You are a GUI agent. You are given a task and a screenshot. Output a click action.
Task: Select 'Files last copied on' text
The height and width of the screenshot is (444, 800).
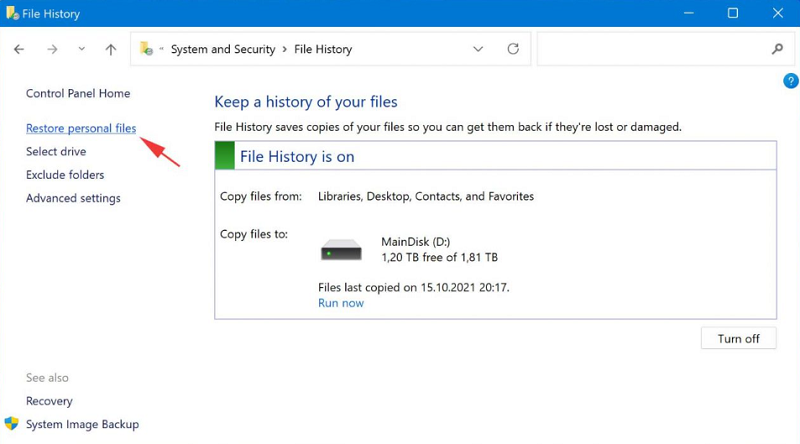pos(414,287)
